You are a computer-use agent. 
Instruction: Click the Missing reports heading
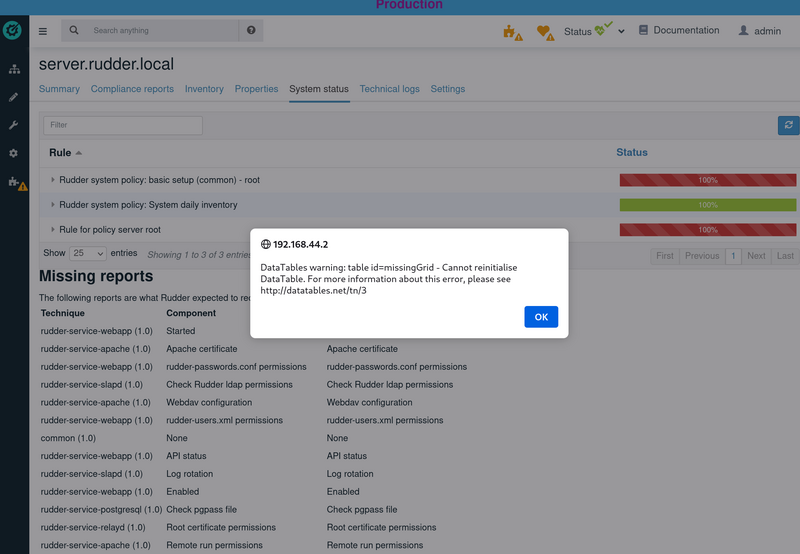coord(96,276)
